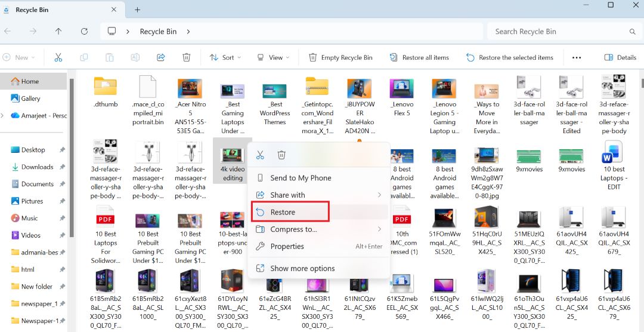Click Restore all items
Screen dimensions: 644x332
(x=419, y=57)
